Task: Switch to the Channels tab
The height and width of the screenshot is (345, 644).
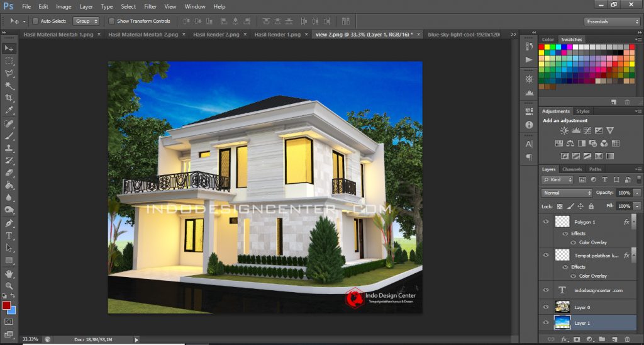Action: 572,169
